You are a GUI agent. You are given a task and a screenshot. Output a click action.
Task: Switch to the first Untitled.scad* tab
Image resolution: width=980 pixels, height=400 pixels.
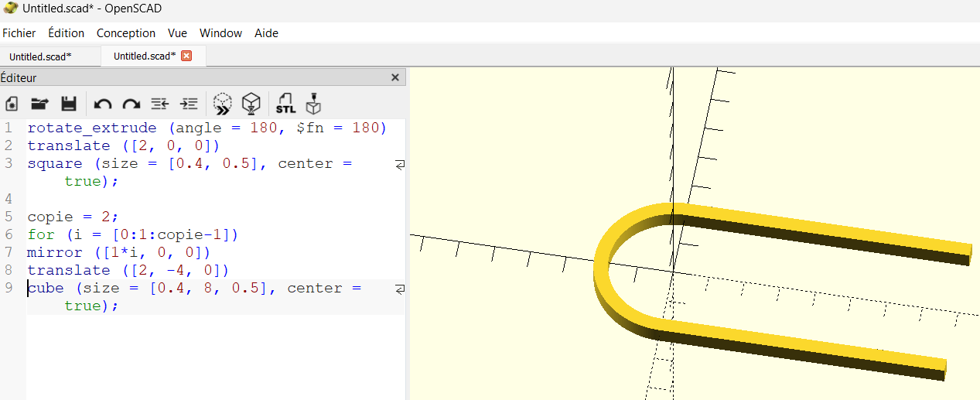(40, 56)
